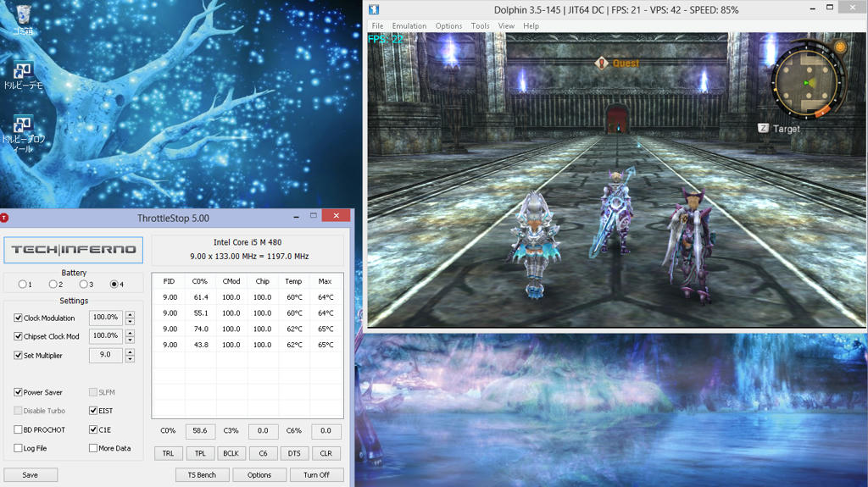Increase Chipset Clock Mod with up arrow
The height and width of the screenshot is (487, 868).
(130, 333)
